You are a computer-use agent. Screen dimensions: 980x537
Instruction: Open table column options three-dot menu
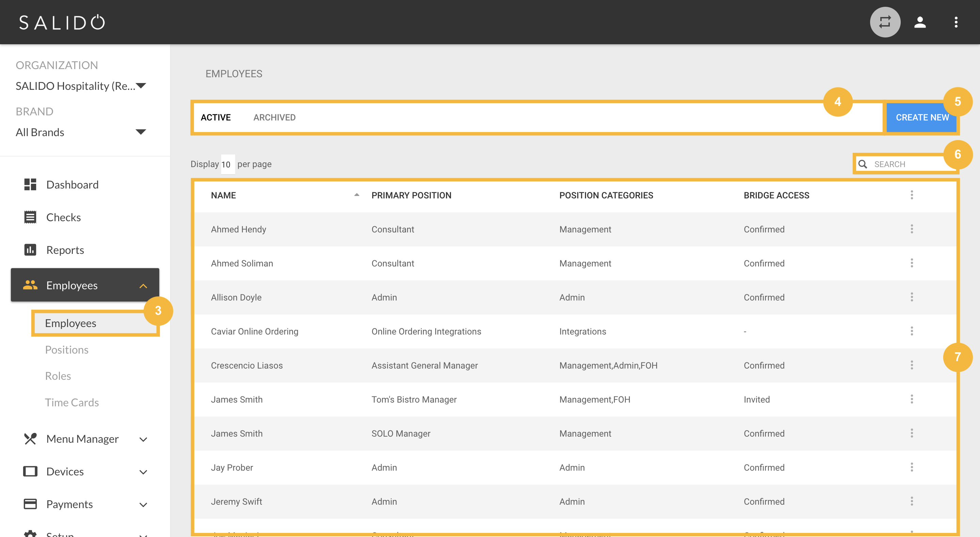[x=912, y=195]
